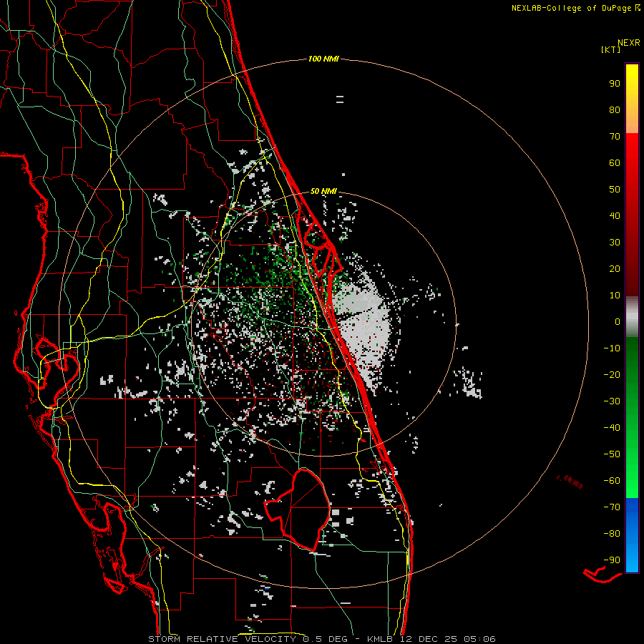The image size is (644, 644).
Task: Click the -20 knot scale label
Action: (x=612, y=374)
